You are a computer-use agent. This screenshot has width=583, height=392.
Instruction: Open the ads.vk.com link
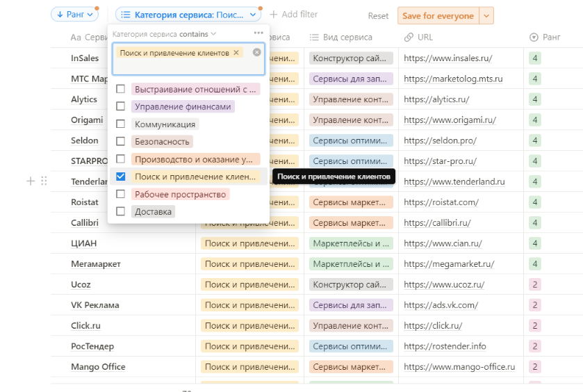point(441,305)
